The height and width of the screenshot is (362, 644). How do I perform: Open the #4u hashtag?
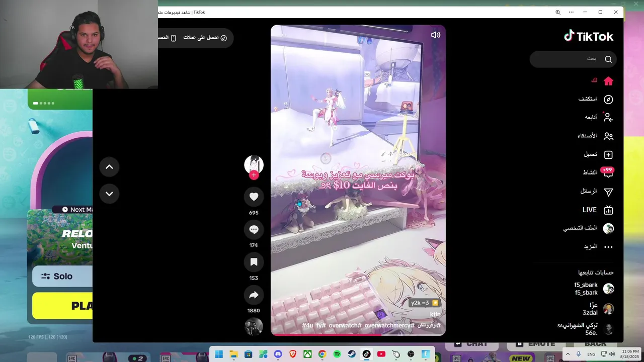307,326
